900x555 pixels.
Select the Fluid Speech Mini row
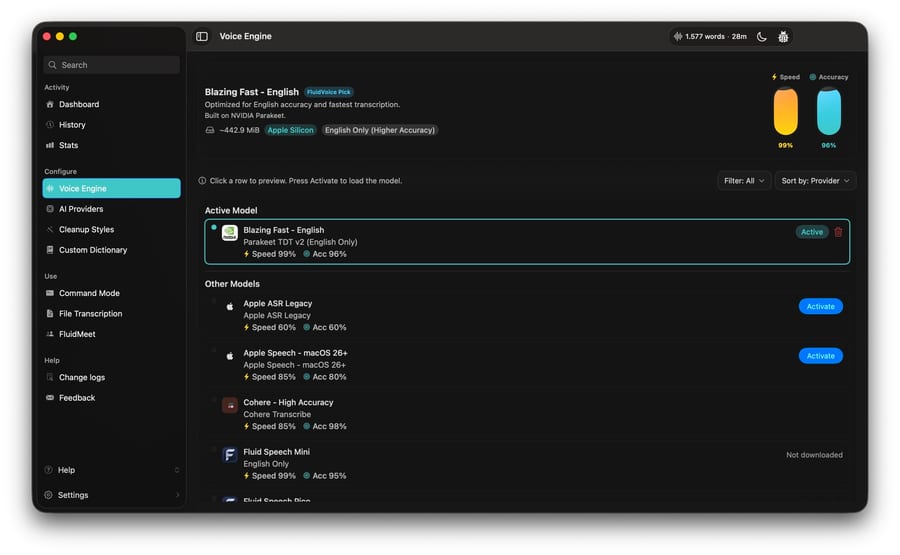[527, 463]
